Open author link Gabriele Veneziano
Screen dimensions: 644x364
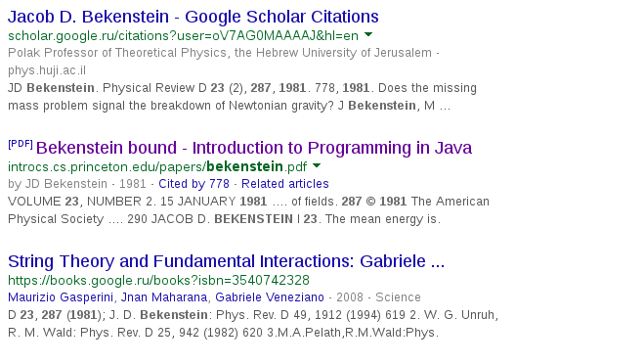tap(270, 297)
